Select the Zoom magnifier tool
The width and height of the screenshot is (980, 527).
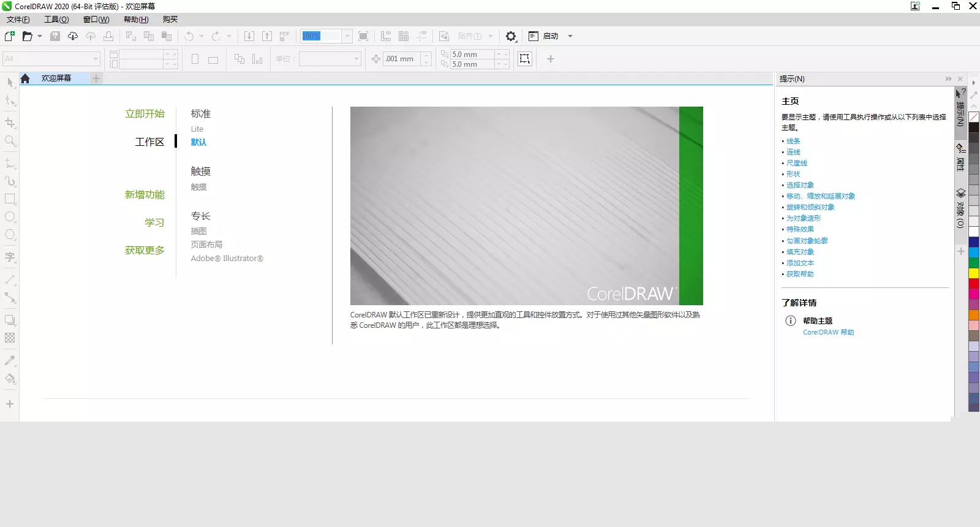tap(10, 141)
